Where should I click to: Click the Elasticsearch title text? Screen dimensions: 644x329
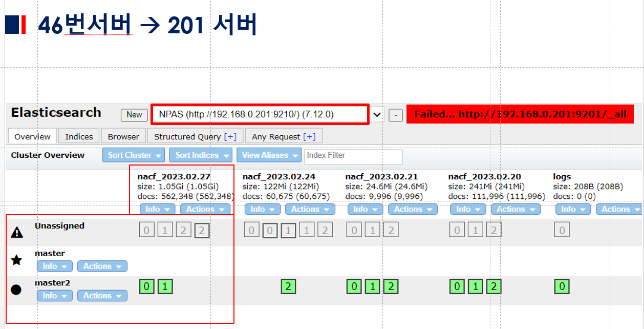pos(56,113)
